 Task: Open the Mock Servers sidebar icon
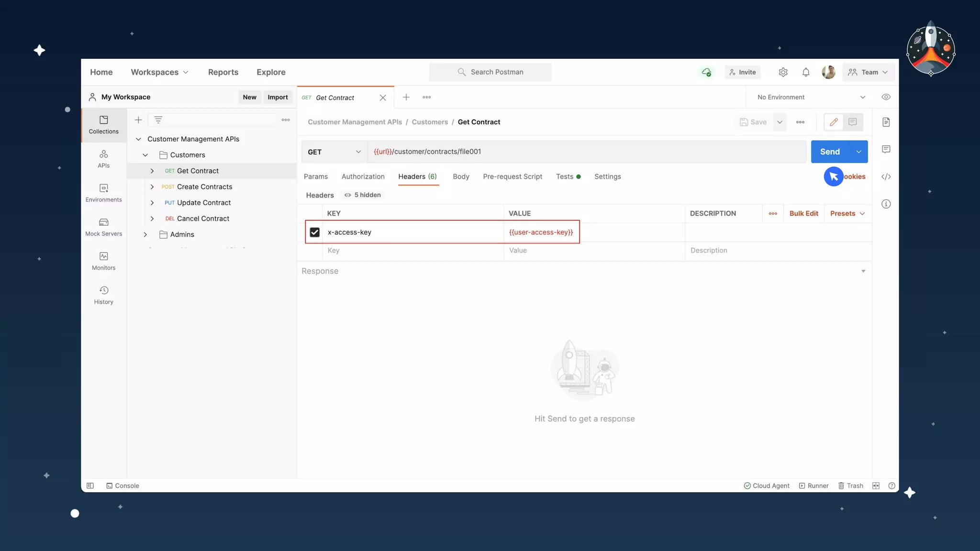[x=103, y=227]
